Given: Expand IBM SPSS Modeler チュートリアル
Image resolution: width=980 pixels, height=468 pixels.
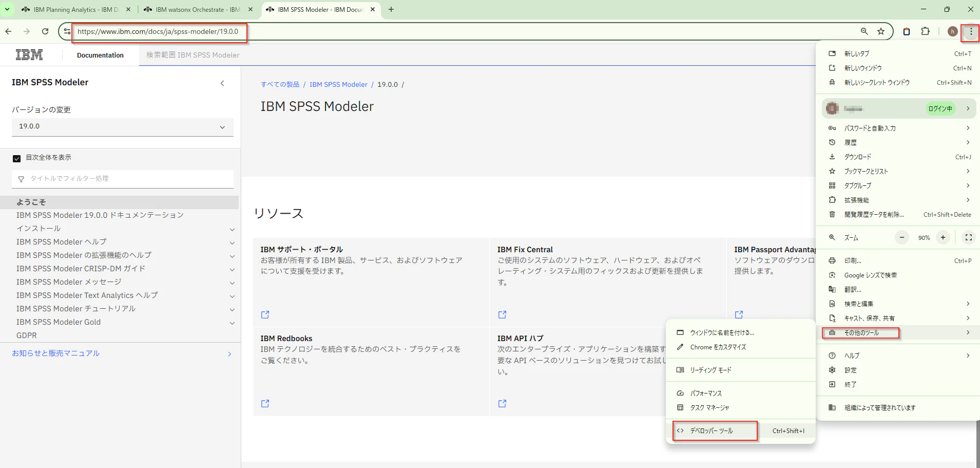Looking at the screenshot, I should coord(232,310).
